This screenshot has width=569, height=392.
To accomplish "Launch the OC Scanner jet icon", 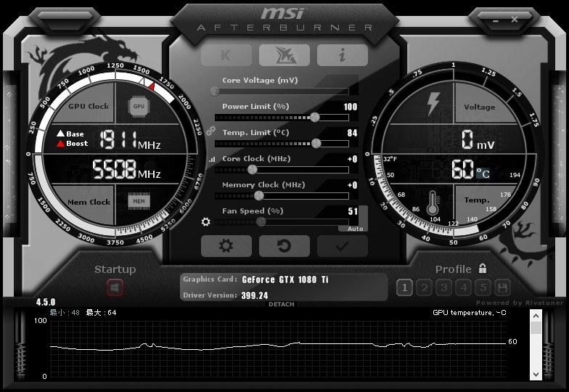I will pos(284,55).
